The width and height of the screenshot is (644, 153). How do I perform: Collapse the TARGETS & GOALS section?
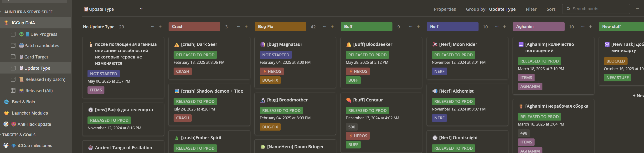[1, 135]
